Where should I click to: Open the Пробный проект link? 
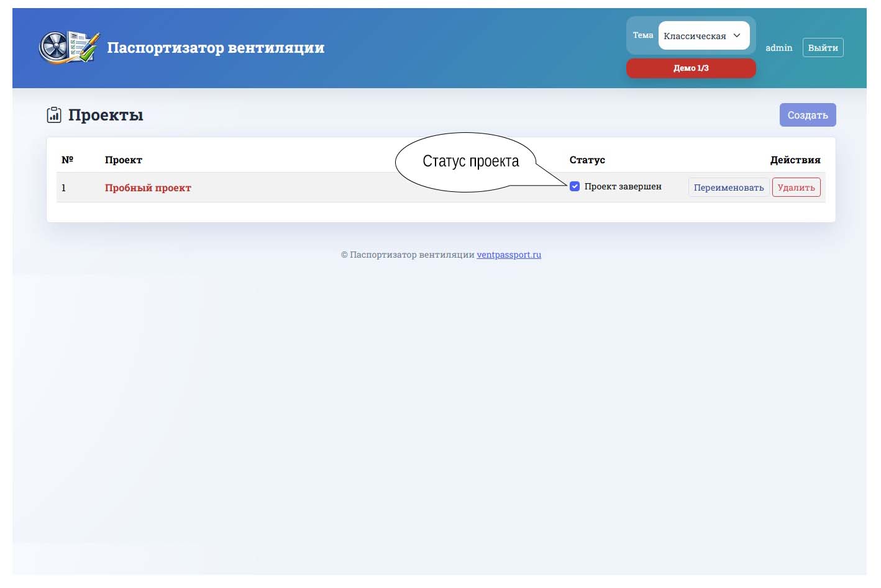point(148,188)
